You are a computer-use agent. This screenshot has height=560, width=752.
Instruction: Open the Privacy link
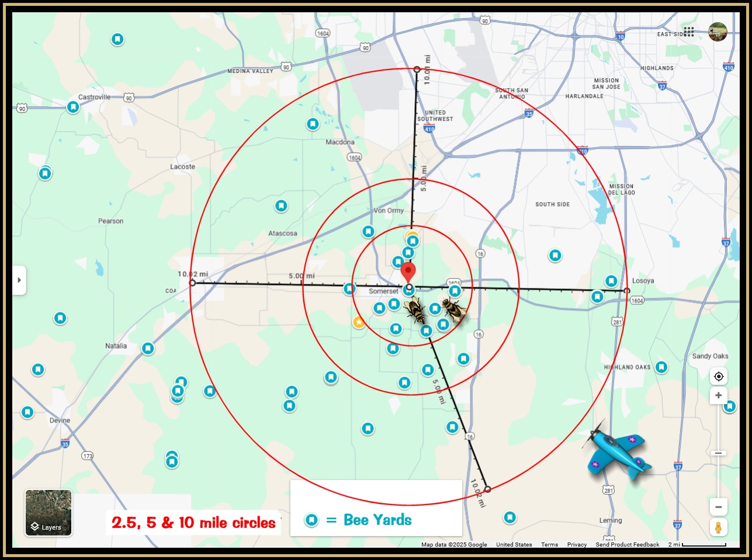click(x=577, y=544)
